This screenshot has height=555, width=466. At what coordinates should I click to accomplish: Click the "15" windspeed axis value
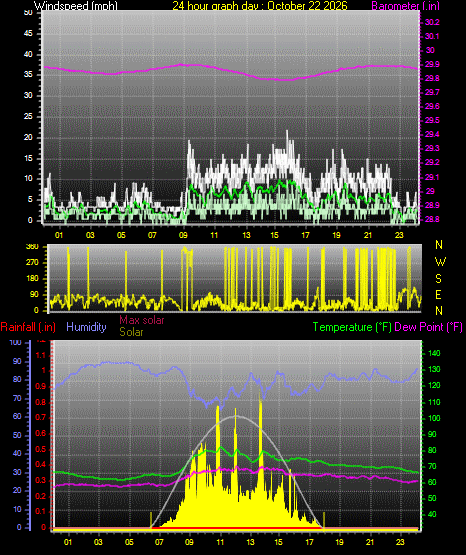[28, 158]
